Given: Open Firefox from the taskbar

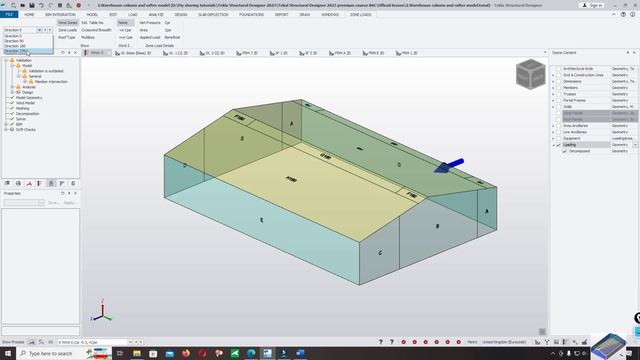Looking at the screenshot, I should point(186,353).
